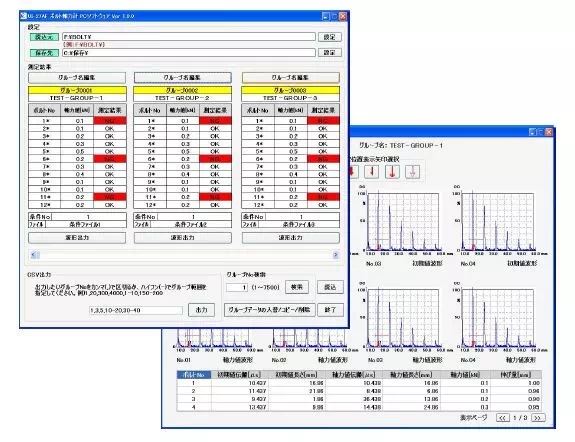Viewport: 575px width, 442px height.
Task: Focus the C:¥保存¥ save path field
Action: [189, 53]
